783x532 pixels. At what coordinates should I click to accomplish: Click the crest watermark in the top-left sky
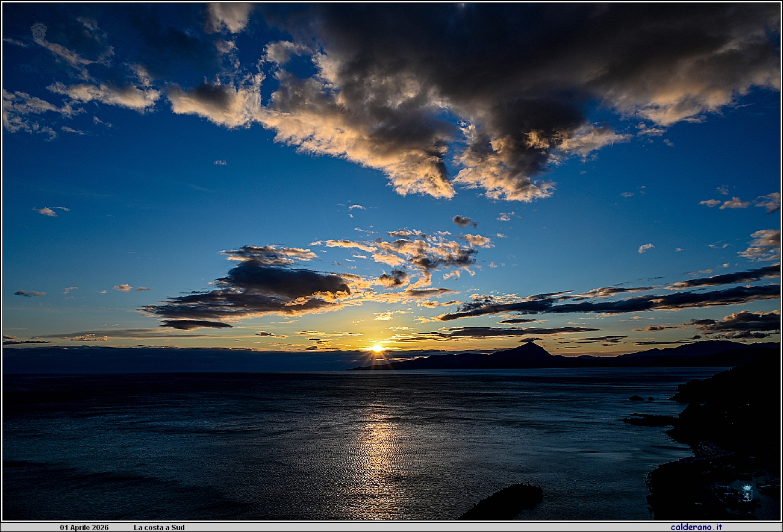pos(39,31)
